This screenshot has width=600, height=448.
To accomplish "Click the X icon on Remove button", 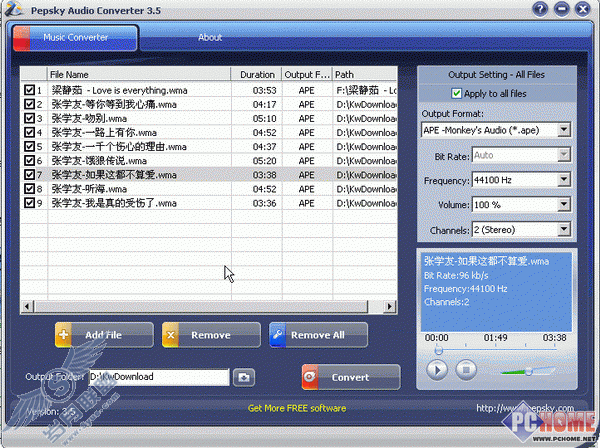I will [x=170, y=335].
